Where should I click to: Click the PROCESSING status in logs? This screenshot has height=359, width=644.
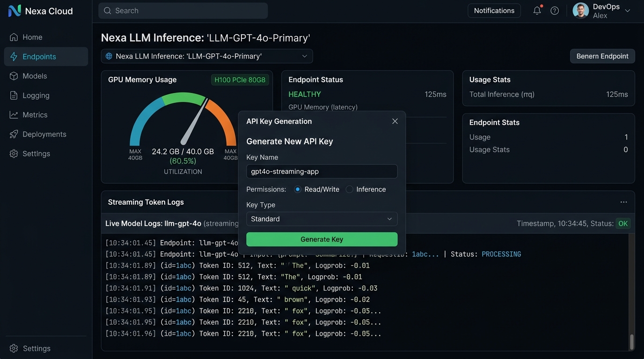(x=501, y=254)
